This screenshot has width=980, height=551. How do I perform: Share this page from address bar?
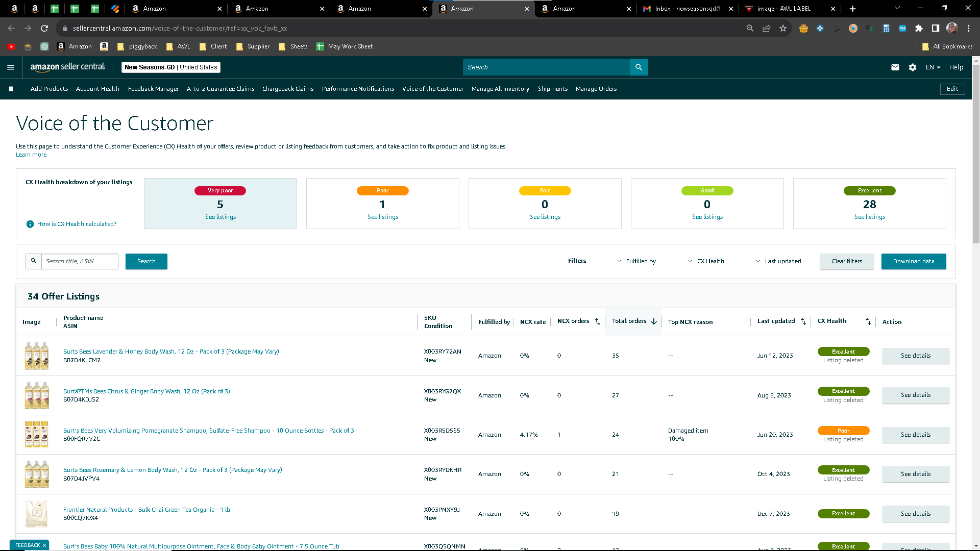coord(767,29)
